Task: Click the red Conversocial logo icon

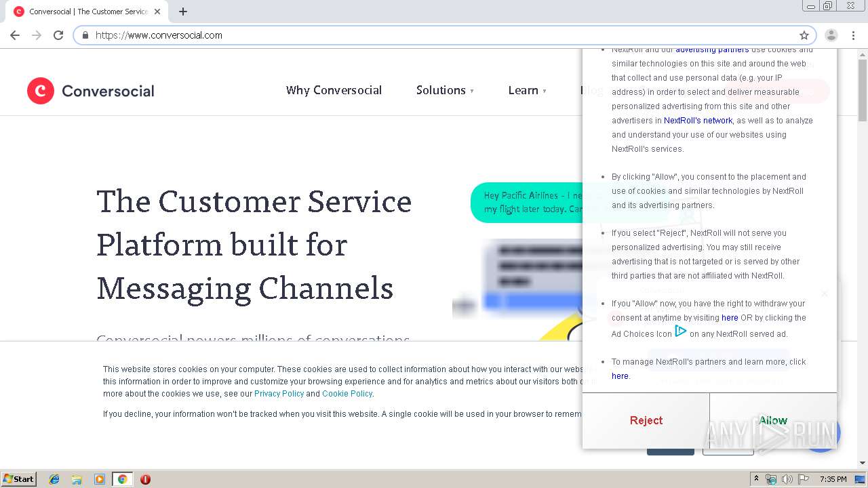Action: click(41, 91)
